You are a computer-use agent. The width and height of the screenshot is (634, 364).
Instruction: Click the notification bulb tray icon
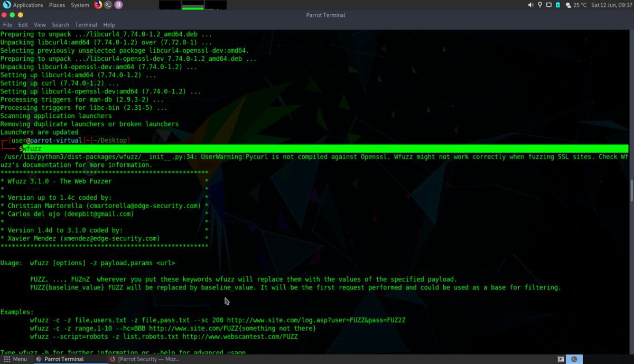539,5
